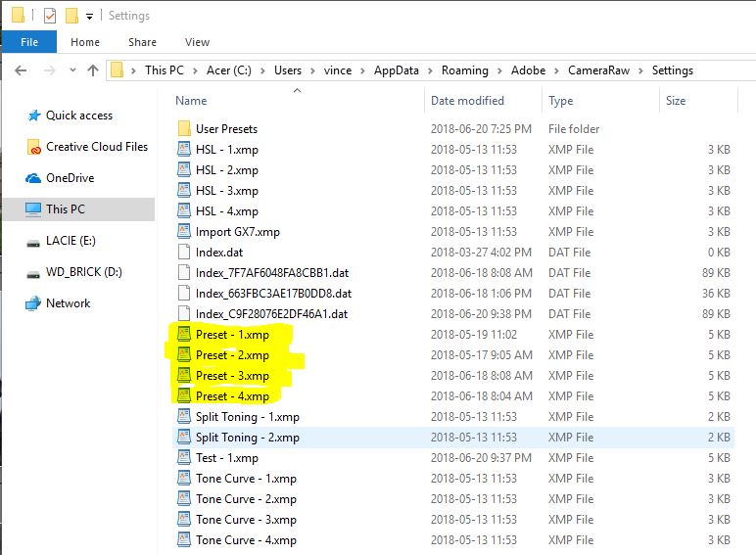The height and width of the screenshot is (555, 756).
Task: Click the Split Toning - 1.xmp file icon
Action: pyautogui.click(x=184, y=416)
